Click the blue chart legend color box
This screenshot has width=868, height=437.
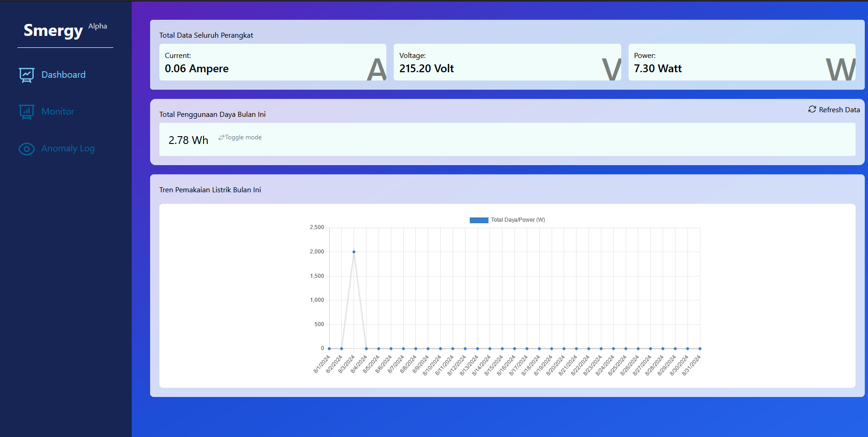coord(478,220)
